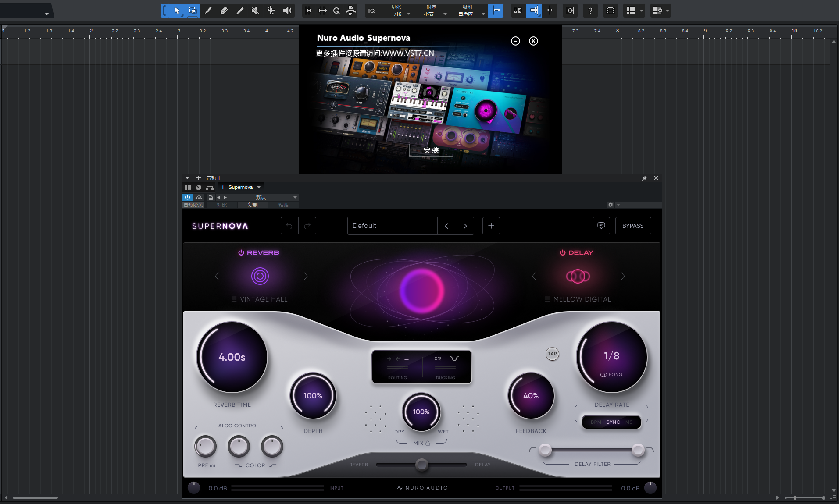Viewport: 839px width, 504px height.
Task: Select the Bend tool
Action: (271, 11)
